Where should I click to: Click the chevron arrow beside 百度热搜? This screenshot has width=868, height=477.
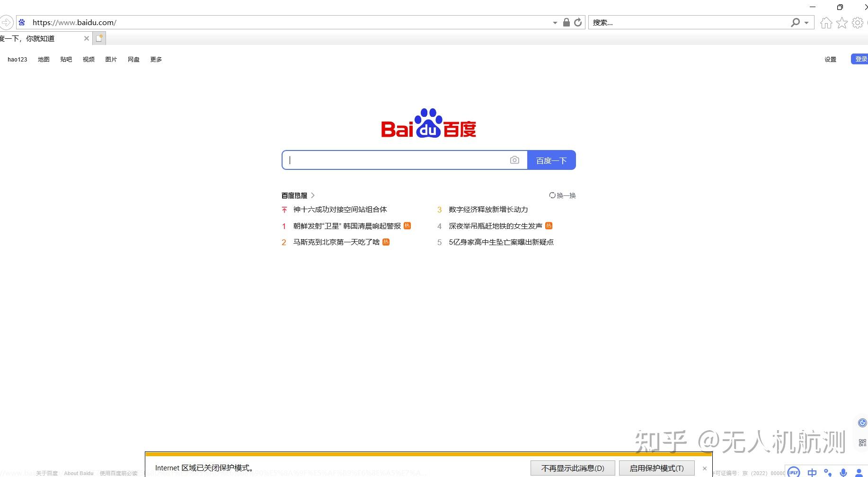[313, 195]
